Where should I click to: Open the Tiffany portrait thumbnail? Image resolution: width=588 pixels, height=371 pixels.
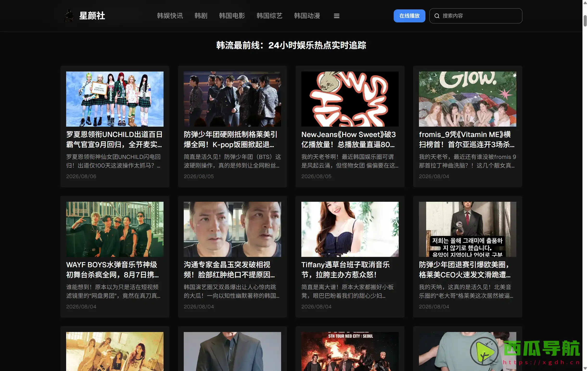(350, 229)
